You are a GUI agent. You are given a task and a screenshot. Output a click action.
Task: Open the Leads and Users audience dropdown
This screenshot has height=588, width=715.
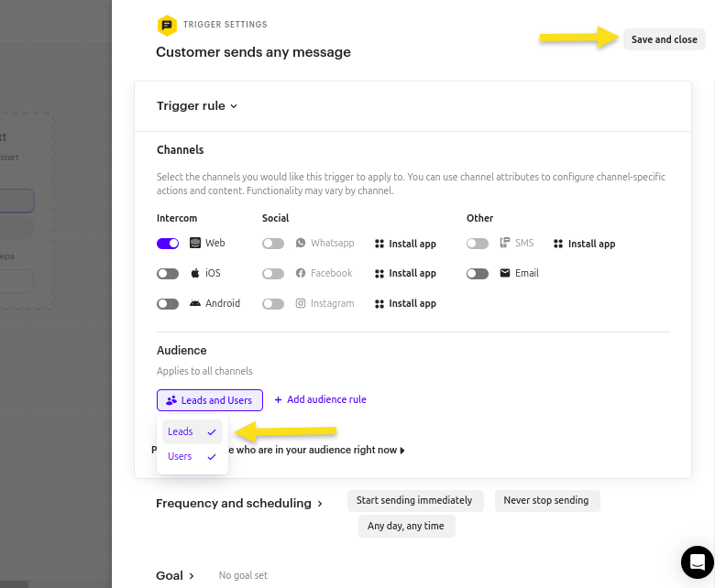[x=210, y=400]
